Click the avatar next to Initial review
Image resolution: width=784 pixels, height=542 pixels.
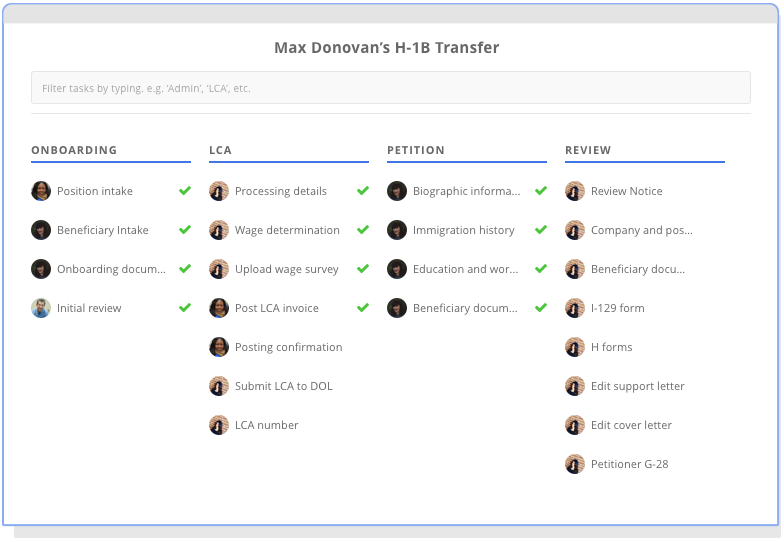coord(41,308)
